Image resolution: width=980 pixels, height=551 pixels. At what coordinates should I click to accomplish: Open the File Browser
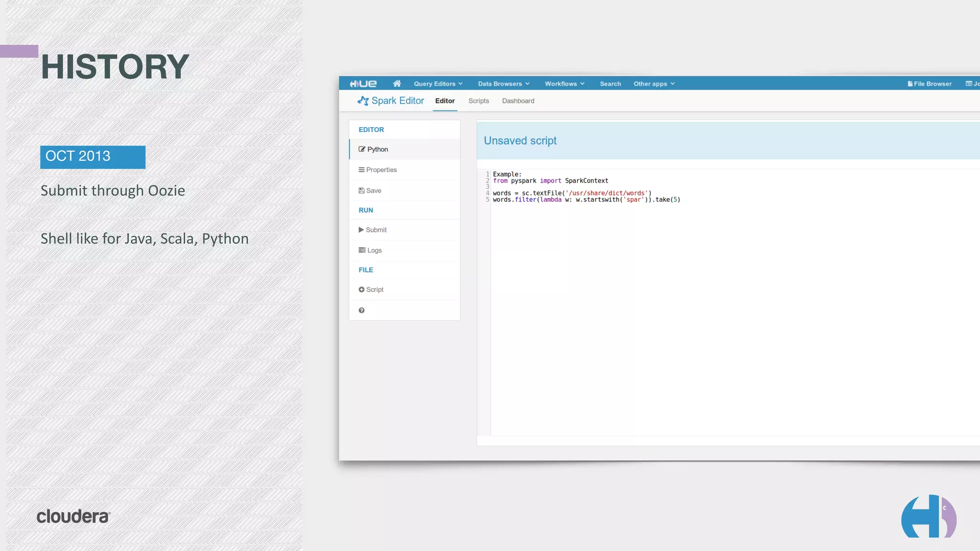pyautogui.click(x=929, y=84)
